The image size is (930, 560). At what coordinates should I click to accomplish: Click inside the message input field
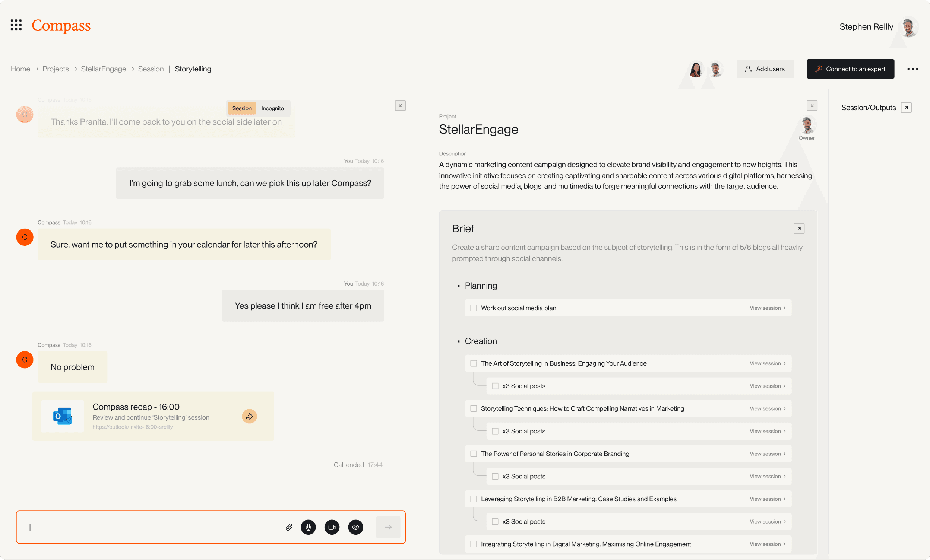(151, 527)
